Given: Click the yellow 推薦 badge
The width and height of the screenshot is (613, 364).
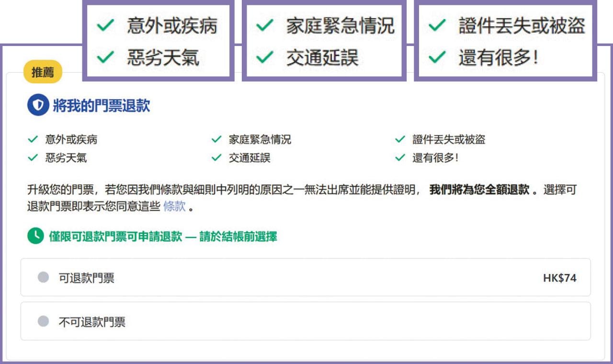Looking at the screenshot, I should click(43, 73).
